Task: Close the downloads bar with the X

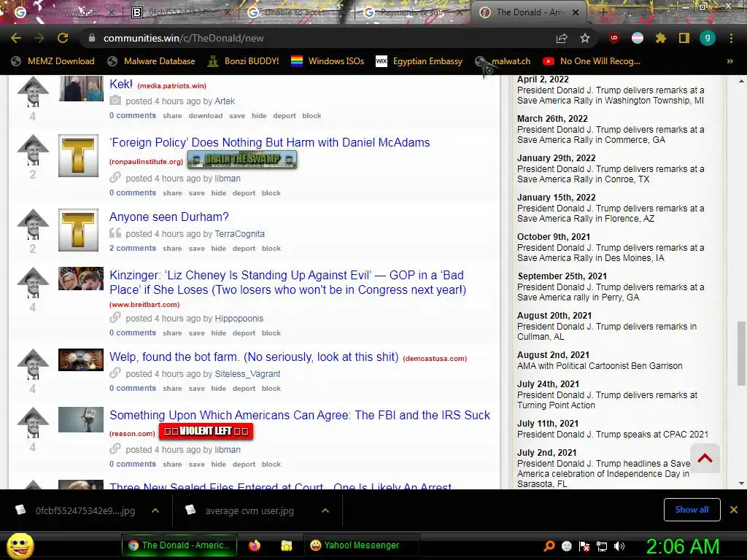Action: 734,510
